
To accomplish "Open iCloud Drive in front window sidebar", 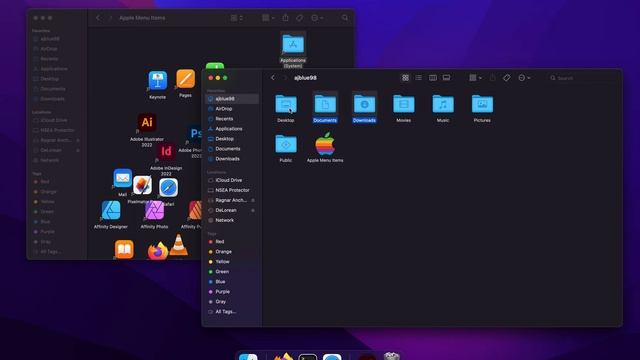I will click(232, 180).
